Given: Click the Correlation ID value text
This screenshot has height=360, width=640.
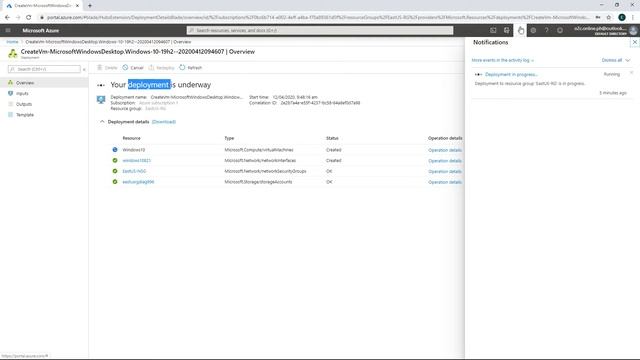Looking at the screenshot, I should point(320,103).
